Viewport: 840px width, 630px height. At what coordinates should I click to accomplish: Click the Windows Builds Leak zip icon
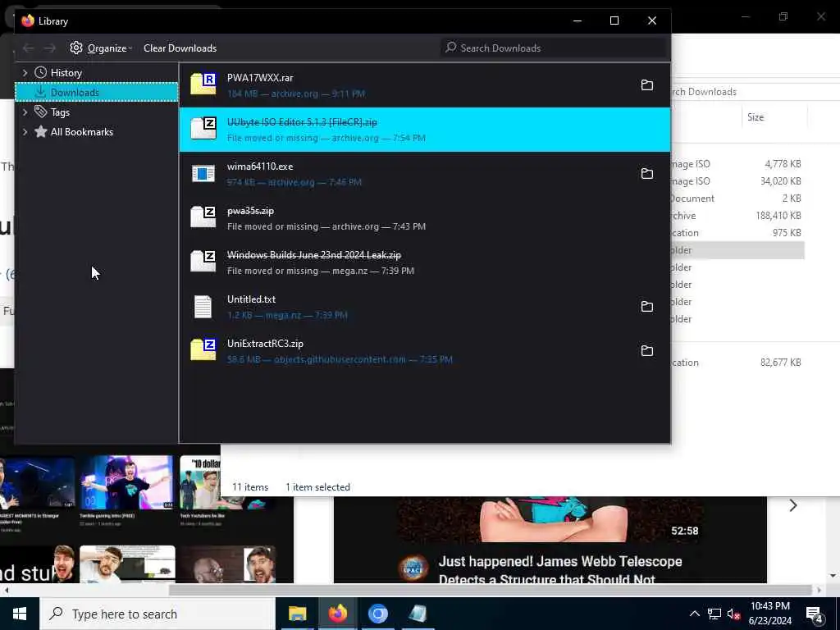[203, 262]
